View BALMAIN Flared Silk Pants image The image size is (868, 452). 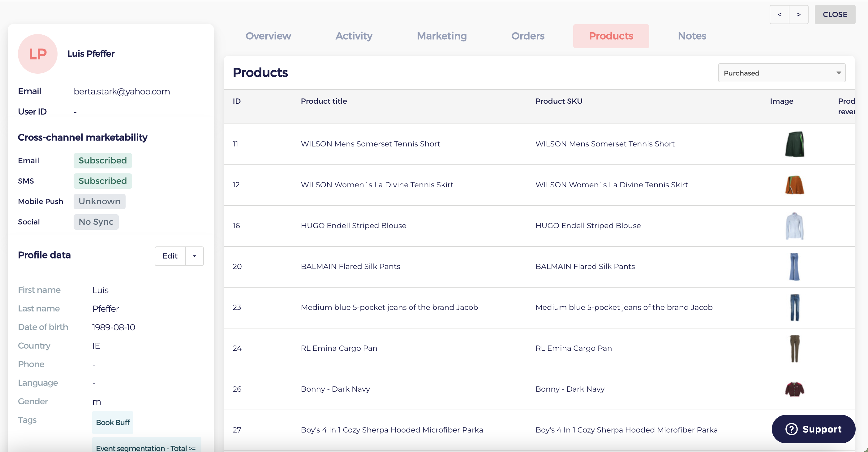point(795,267)
